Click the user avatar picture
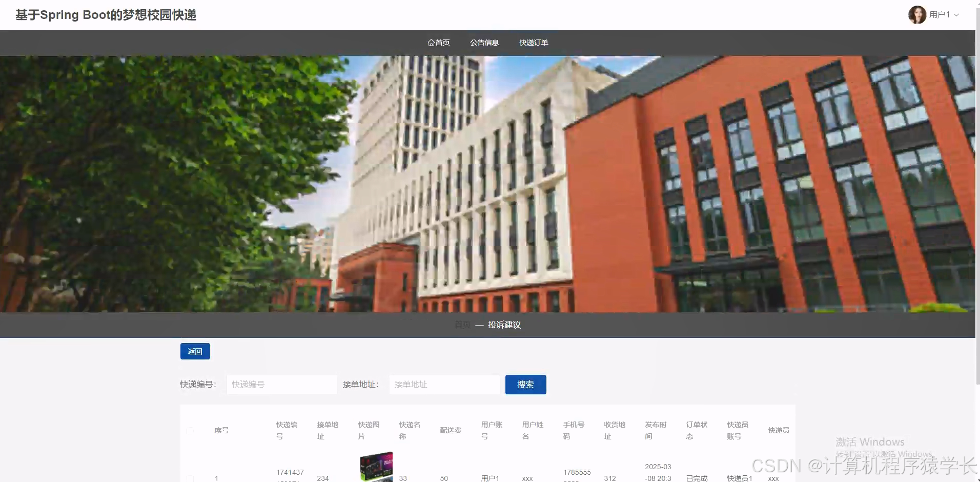The width and height of the screenshot is (980, 482). 917,15
